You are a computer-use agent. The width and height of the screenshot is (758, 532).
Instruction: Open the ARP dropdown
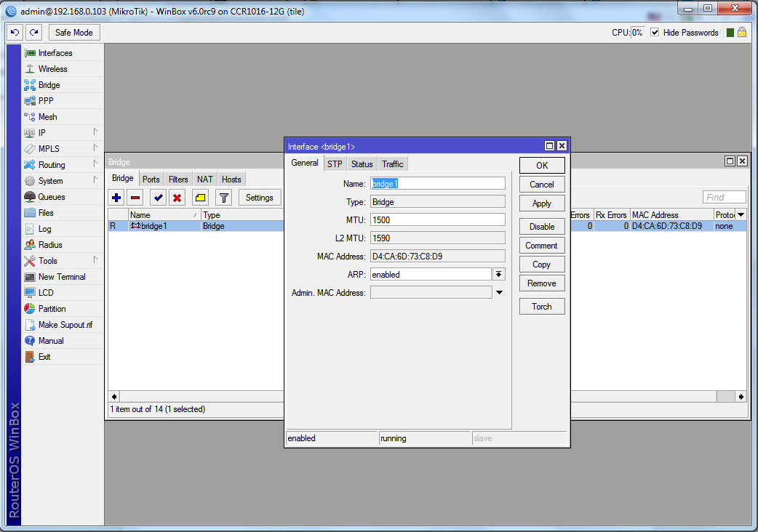point(499,274)
